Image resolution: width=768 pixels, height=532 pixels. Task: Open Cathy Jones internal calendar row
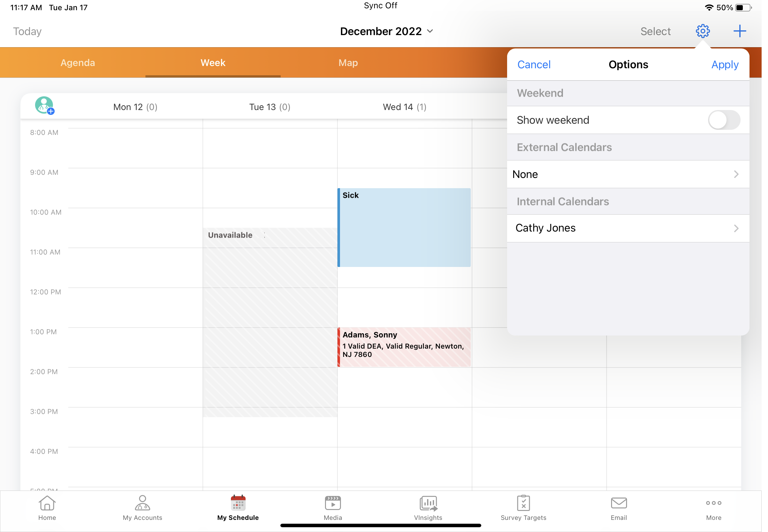click(x=628, y=228)
